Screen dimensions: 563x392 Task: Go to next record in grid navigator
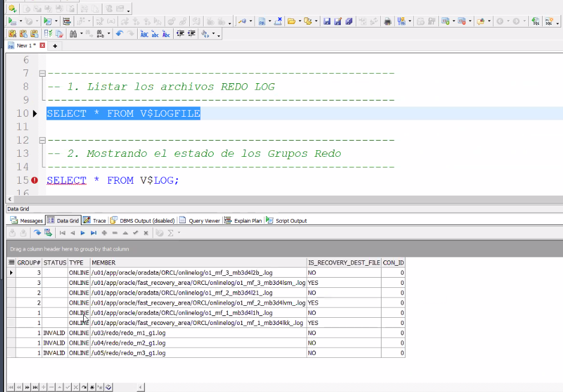pos(83,233)
